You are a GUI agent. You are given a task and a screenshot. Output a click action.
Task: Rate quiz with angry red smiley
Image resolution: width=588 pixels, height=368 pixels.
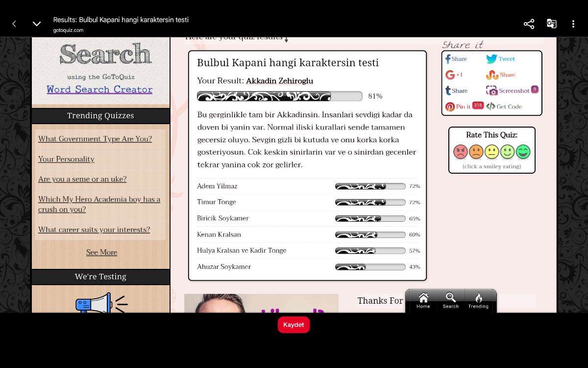461,152
